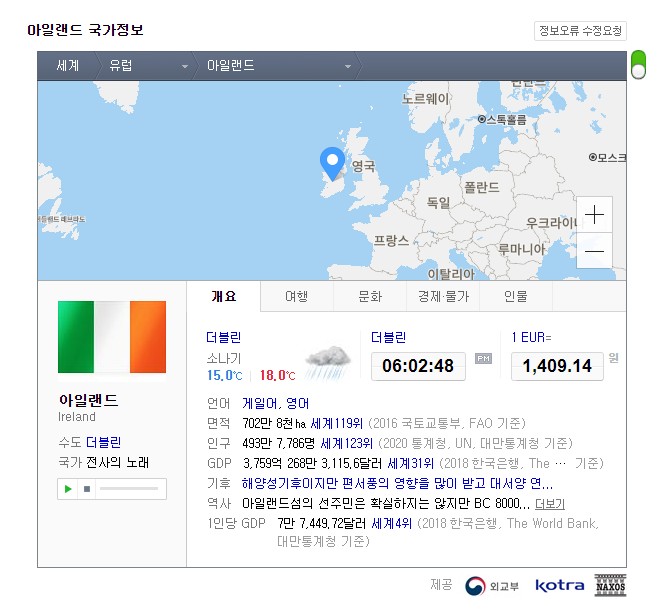Click the NAXOS provider logo
This screenshot has height=615, width=660.
point(610,586)
